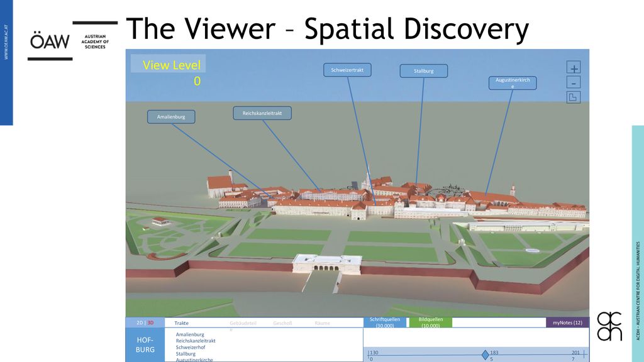Click the white gate building in the 3D view

click(327, 263)
